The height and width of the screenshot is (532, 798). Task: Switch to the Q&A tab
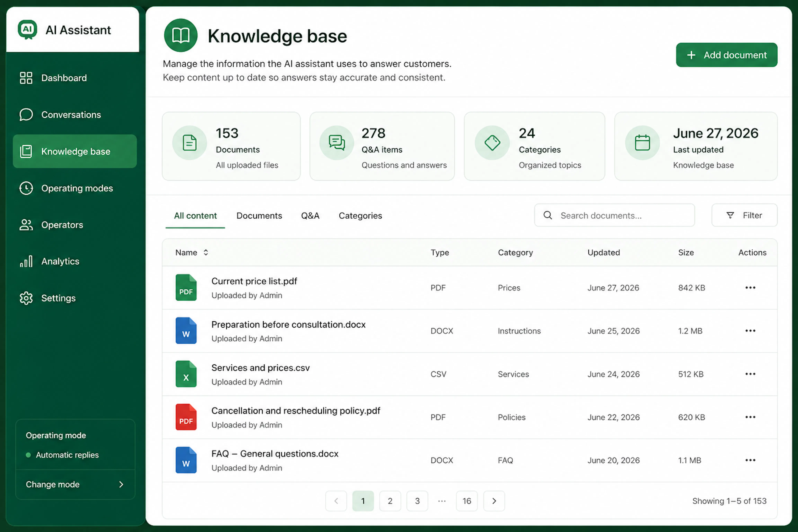point(310,216)
